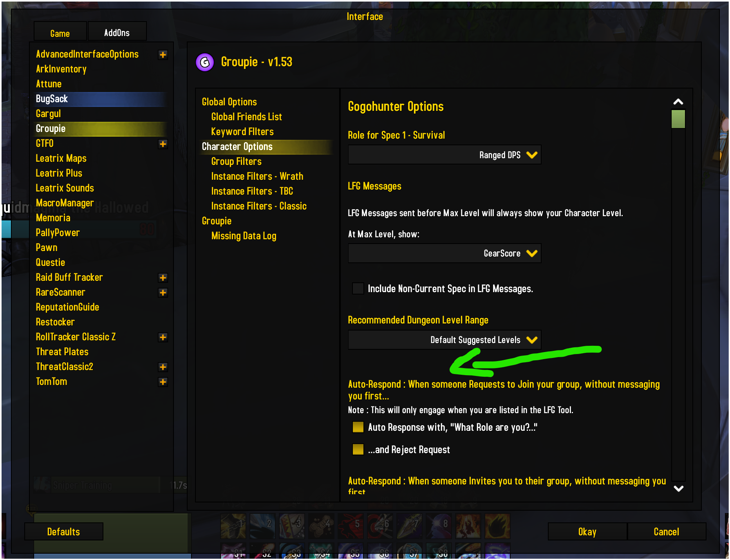The image size is (730, 560).
Task: Click the scroll down arrow in options panel
Action: coord(678,488)
